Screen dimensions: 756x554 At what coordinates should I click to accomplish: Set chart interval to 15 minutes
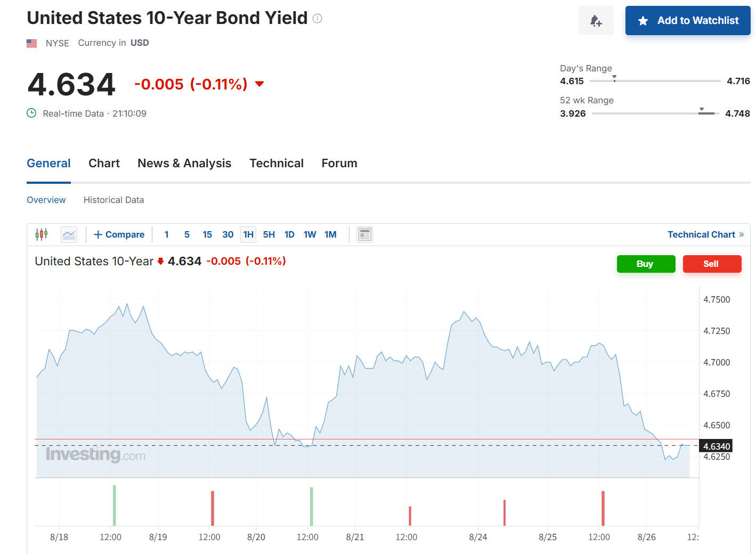coord(207,234)
